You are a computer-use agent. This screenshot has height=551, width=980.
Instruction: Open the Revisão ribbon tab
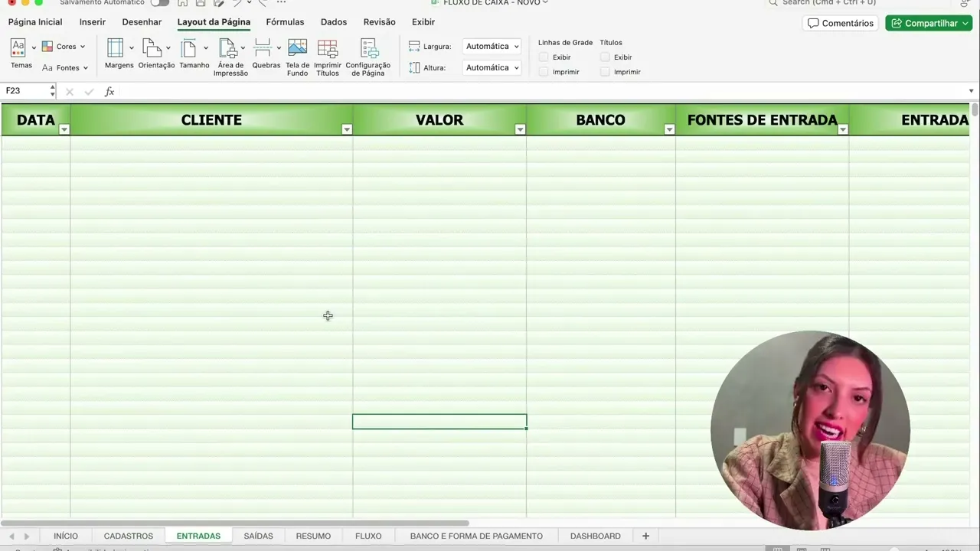point(380,22)
